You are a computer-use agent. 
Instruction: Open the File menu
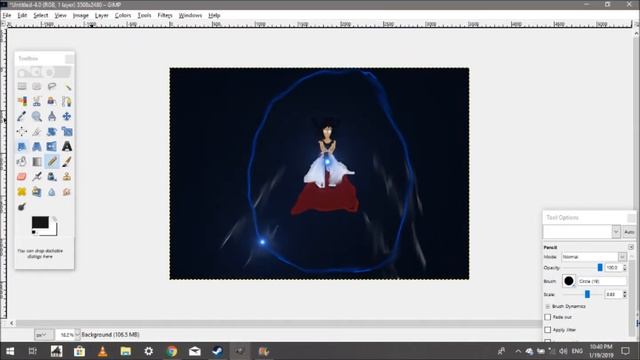(7, 15)
